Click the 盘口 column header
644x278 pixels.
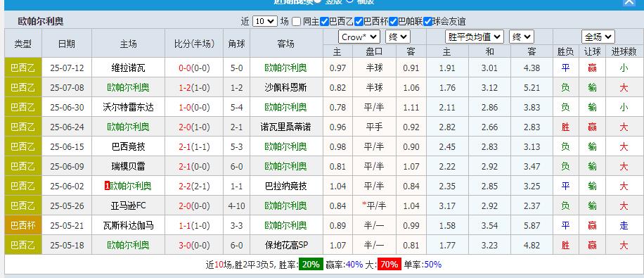click(x=374, y=51)
